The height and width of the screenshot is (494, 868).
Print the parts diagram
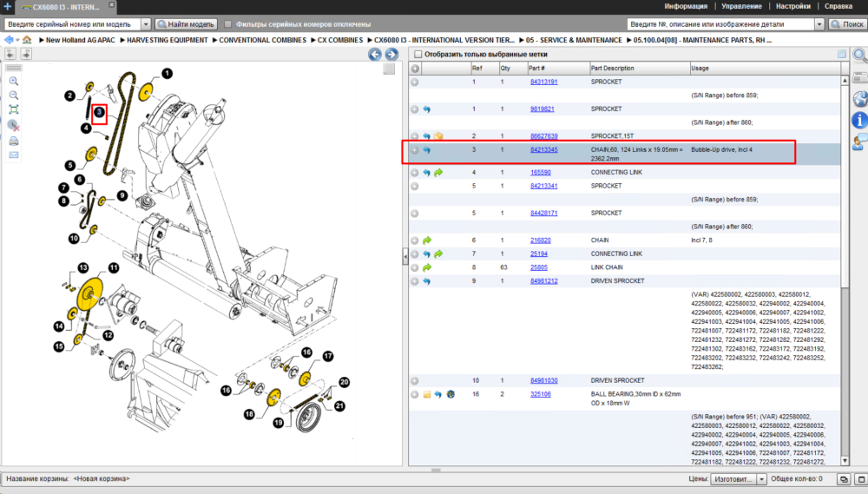[14, 142]
